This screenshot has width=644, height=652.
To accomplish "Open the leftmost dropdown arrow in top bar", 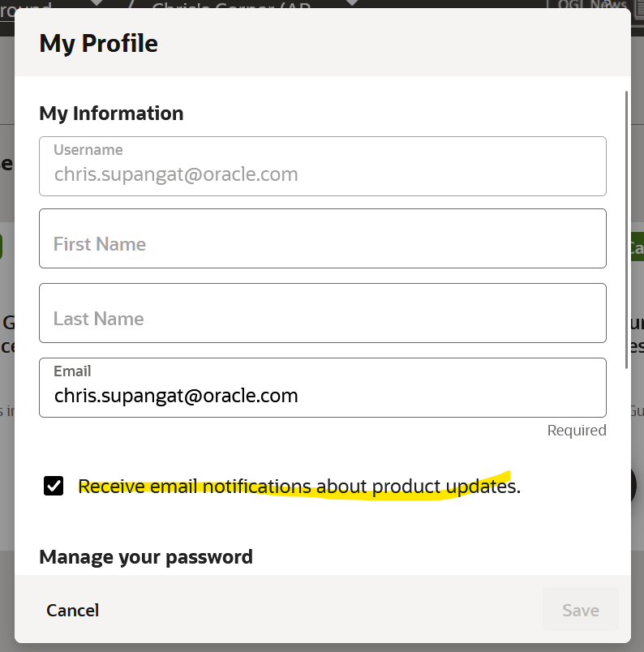I will (x=96, y=3).
